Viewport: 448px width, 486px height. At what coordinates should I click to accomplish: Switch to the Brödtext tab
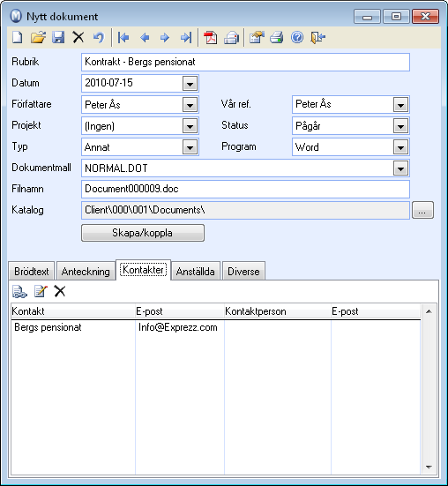[32, 271]
